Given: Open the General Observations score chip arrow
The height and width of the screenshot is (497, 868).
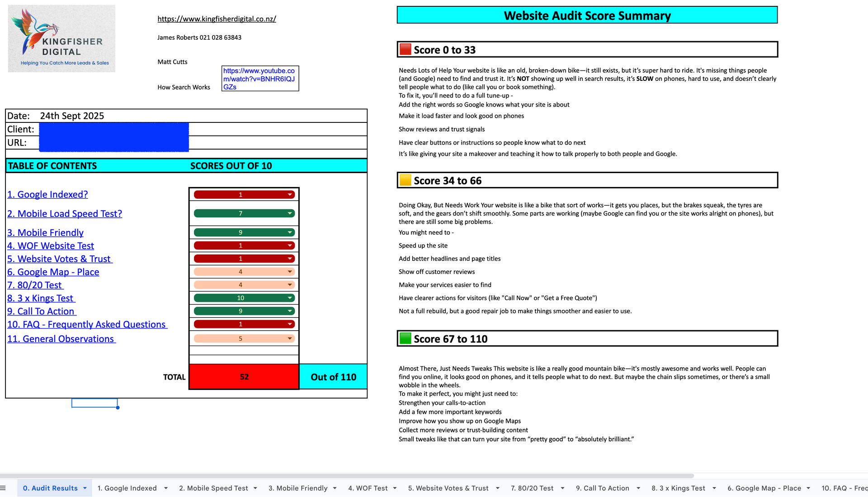Looking at the screenshot, I should coord(290,338).
